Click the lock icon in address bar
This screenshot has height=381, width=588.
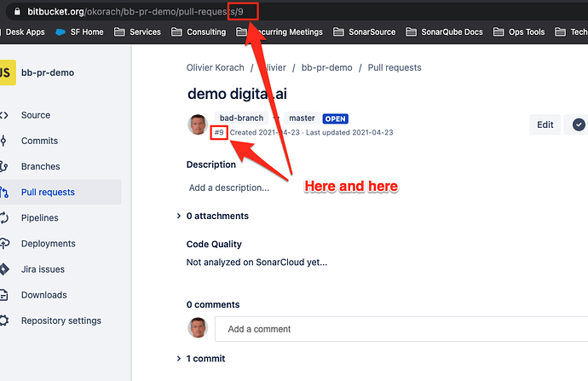coord(17,12)
